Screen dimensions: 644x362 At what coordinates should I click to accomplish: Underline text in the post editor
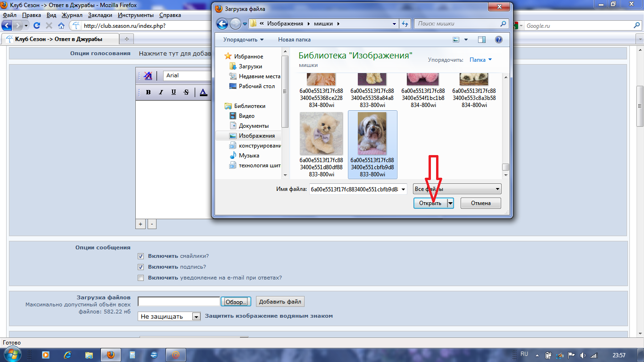pos(173,92)
